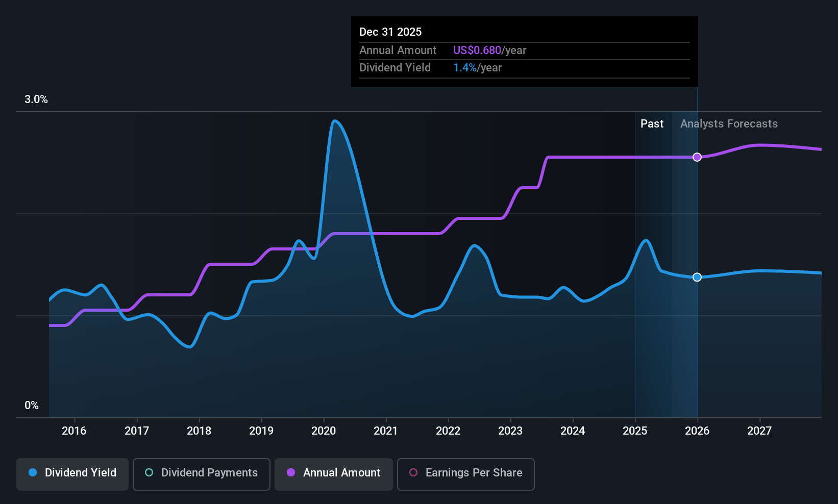
Task: Click the purple Annual Amount marker at 2026
Action: tap(697, 157)
